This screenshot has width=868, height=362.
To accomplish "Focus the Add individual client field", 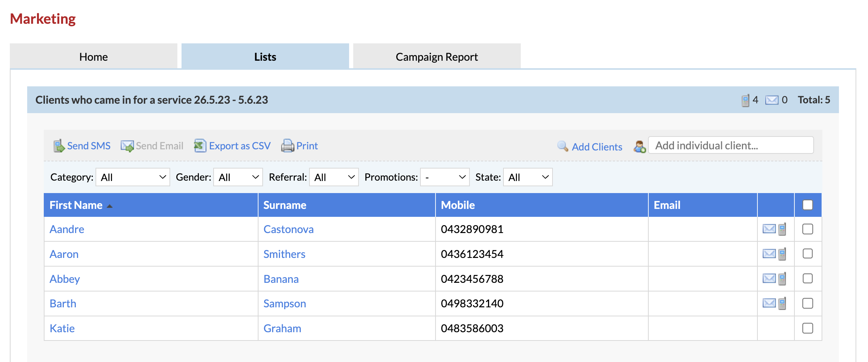I will pyautogui.click(x=731, y=145).
